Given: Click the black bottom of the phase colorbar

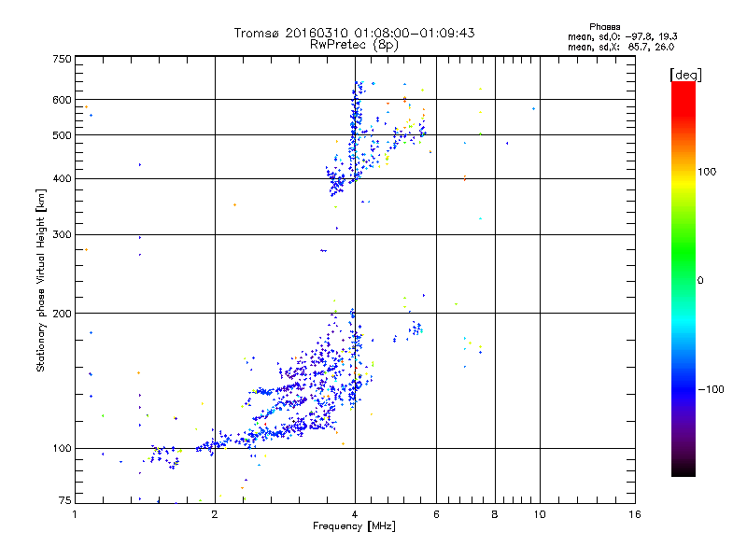Looking at the screenshot, I should coord(684,469).
